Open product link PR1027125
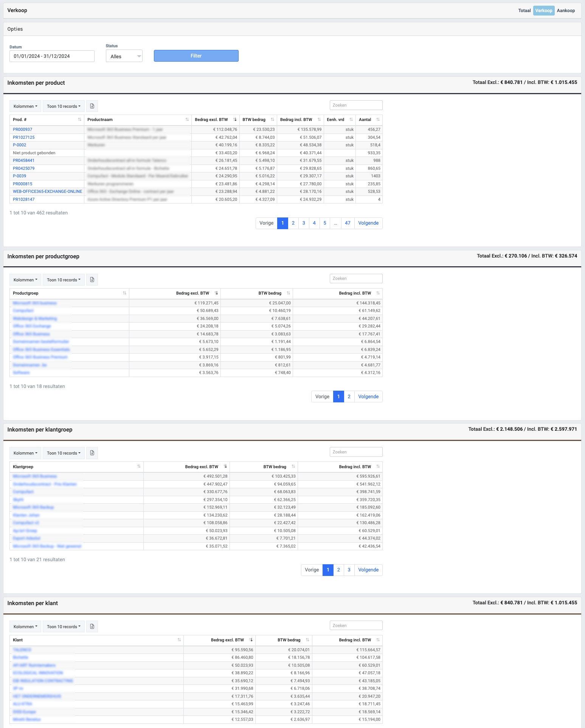 click(24, 137)
